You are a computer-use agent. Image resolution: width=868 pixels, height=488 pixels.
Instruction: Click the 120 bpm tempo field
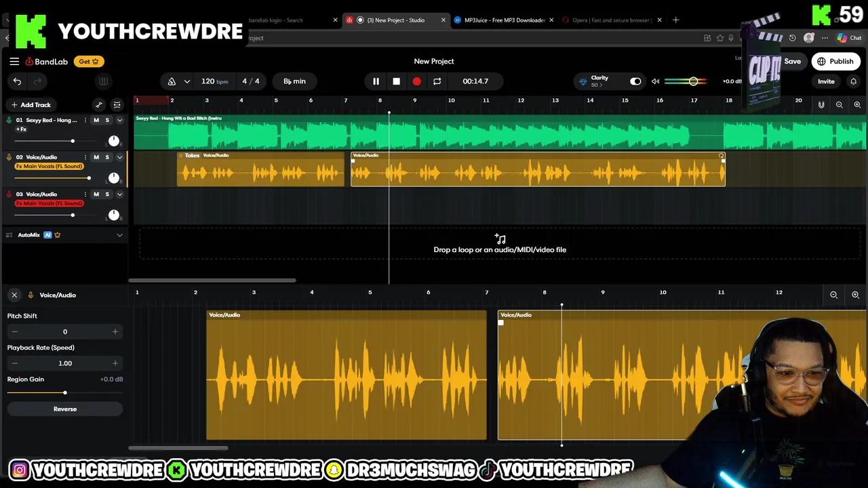pos(214,81)
